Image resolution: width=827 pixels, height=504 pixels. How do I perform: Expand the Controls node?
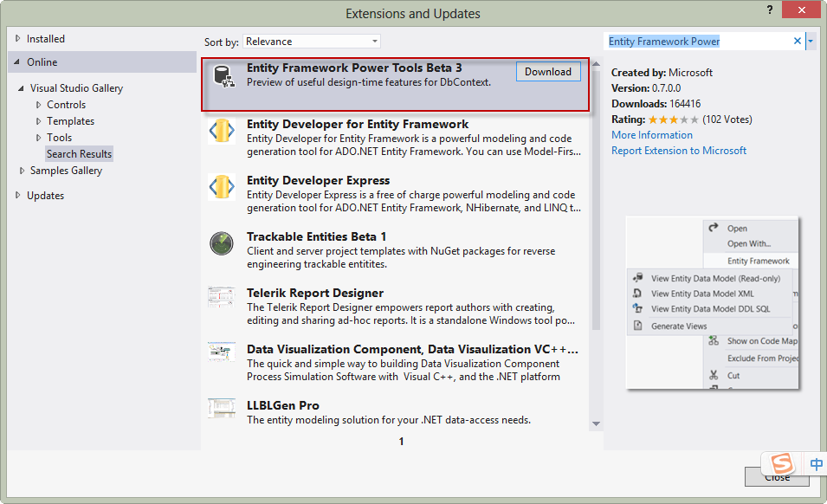click(x=38, y=105)
